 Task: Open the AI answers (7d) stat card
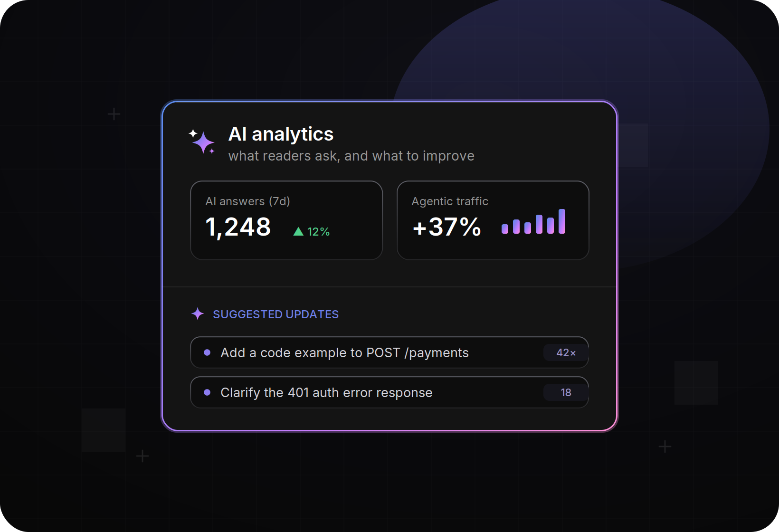(x=286, y=220)
